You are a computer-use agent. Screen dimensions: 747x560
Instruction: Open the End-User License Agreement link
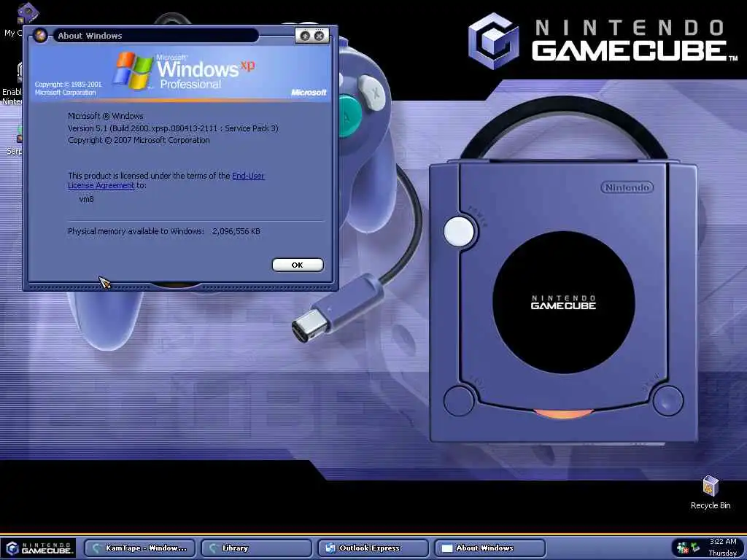(x=166, y=181)
